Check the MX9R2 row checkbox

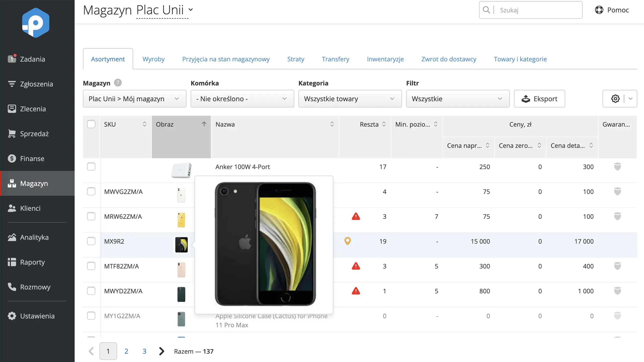(91, 241)
